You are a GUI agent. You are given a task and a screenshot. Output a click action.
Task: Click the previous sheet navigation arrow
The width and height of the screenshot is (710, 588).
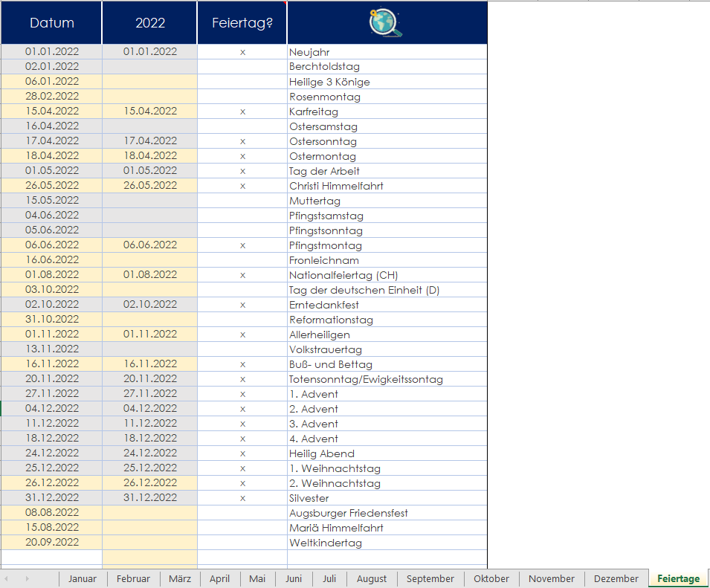[7, 578]
